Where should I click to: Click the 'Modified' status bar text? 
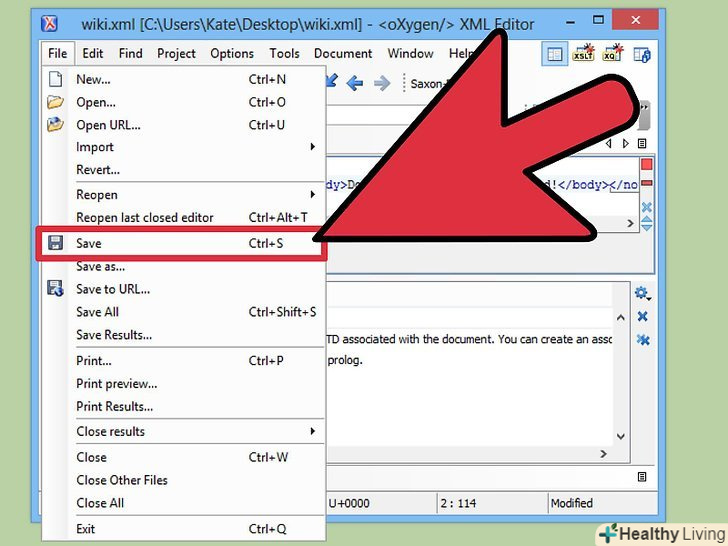[x=572, y=503]
